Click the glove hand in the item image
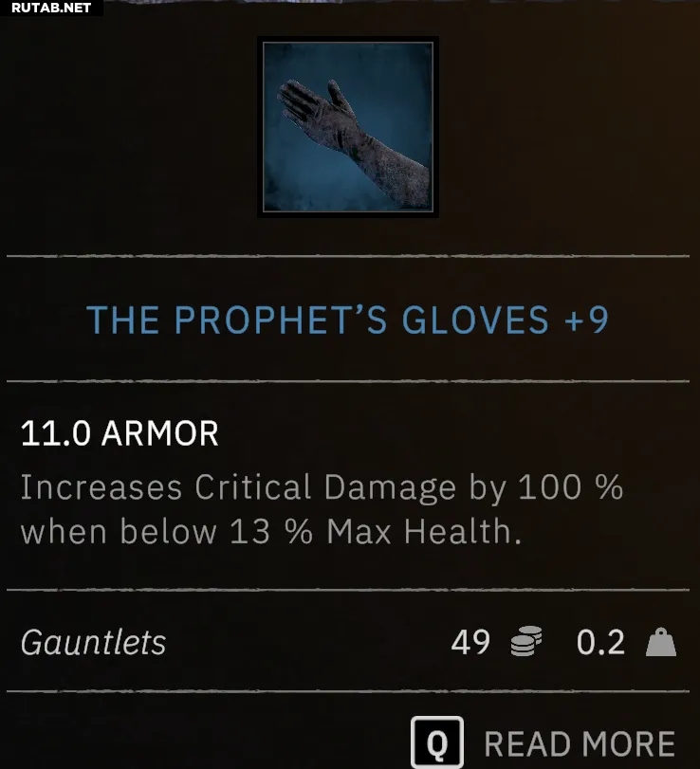This screenshot has width=700, height=769. click(x=314, y=110)
